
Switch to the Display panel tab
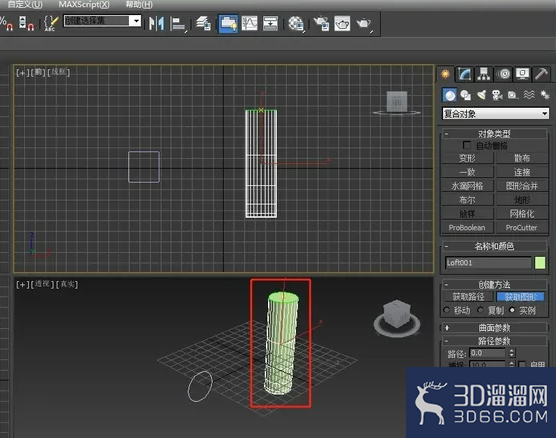pos(522,74)
